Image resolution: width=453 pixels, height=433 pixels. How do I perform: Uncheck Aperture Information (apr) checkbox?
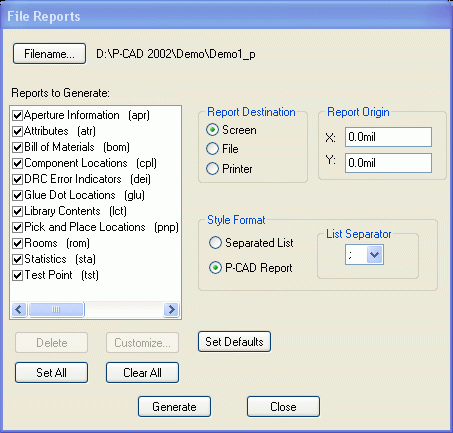(17, 115)
